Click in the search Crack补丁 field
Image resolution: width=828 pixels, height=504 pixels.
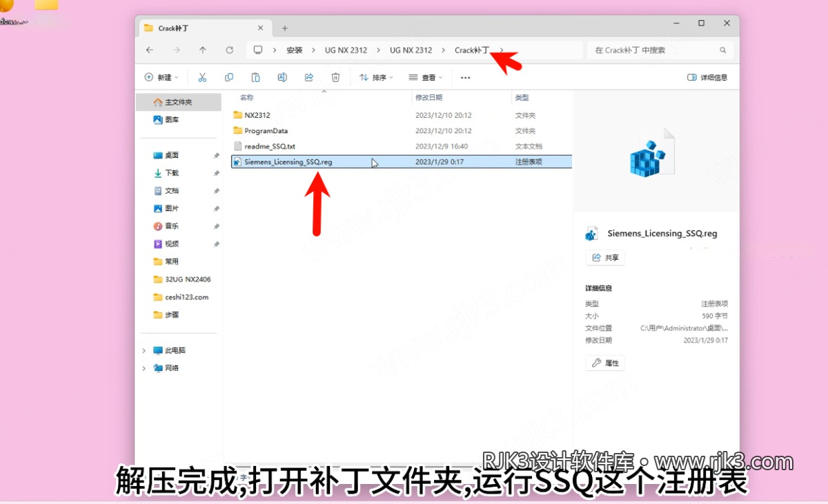660,50
